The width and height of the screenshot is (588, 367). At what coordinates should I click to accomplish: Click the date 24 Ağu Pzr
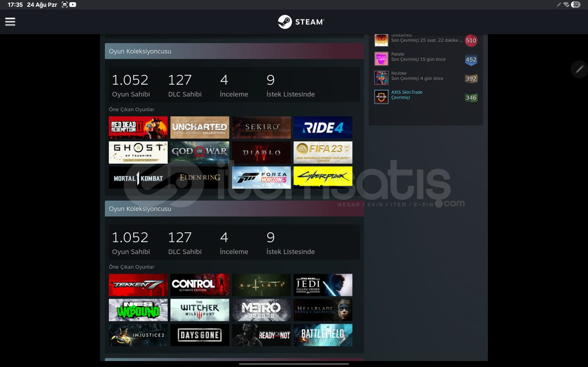point(42,5)
